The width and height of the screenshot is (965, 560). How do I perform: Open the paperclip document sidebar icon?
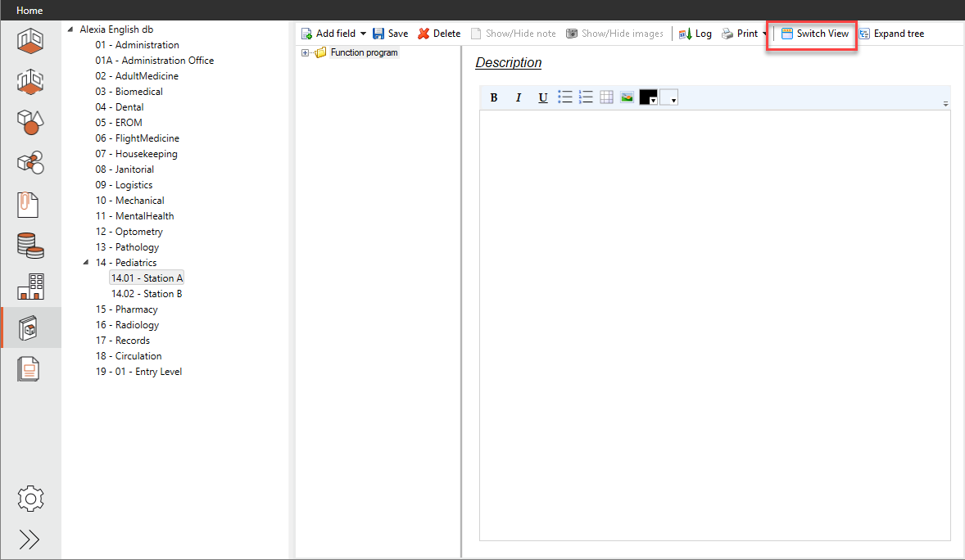(x=29, y=205)
